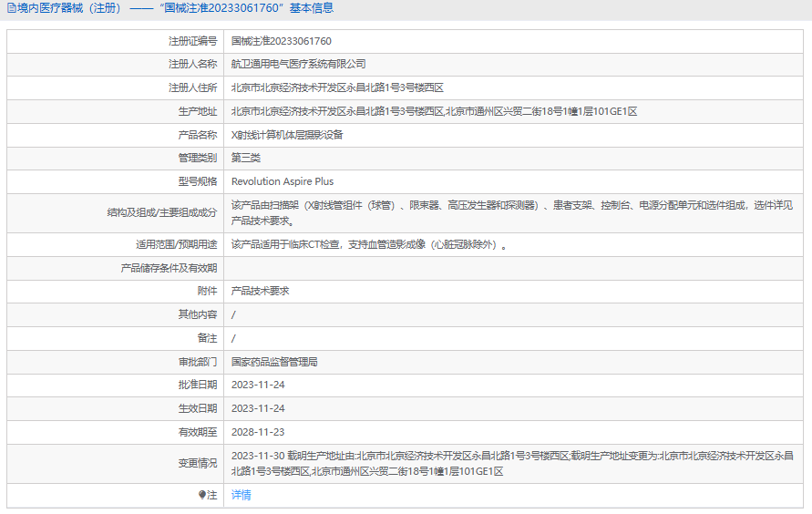Click the approving department 国家药品监督管理局
This screenshot has width=812, height=514.
[274, 362]
